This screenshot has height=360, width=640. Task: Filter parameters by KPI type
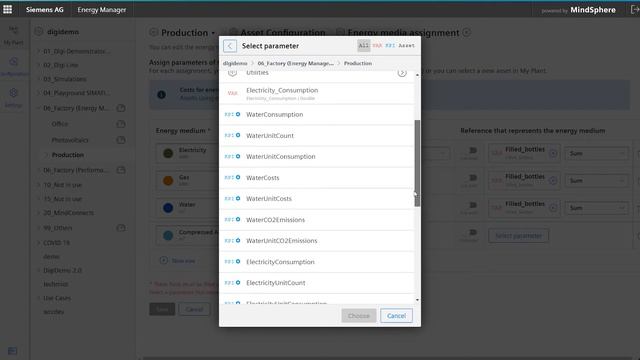pos(390,46)
